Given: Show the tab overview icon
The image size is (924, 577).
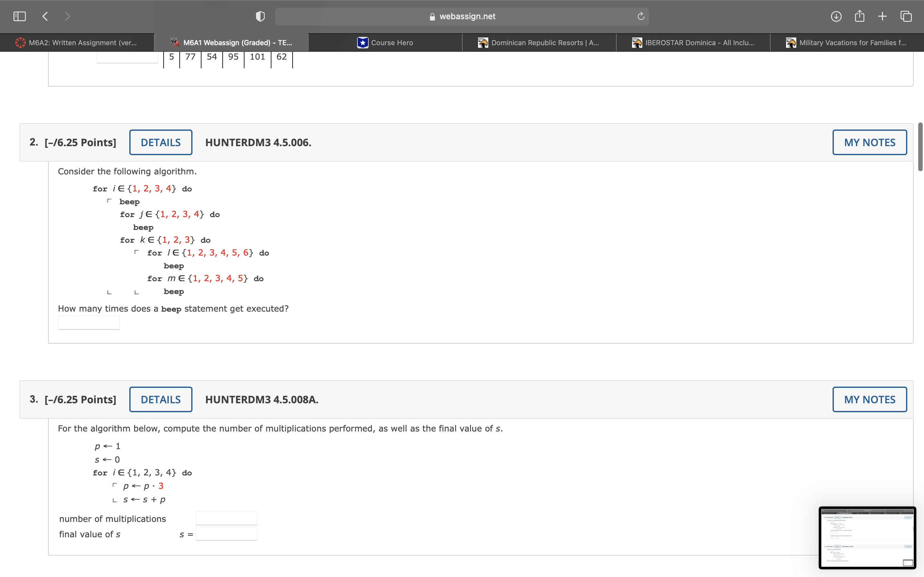Looking at the screenshot, I should click(x=906, y=16).
